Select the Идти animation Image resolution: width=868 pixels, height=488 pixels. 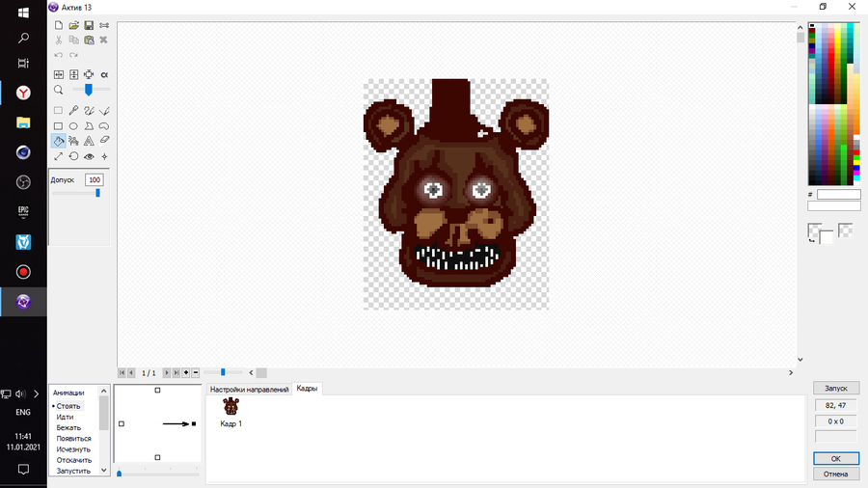coord(65,417)
